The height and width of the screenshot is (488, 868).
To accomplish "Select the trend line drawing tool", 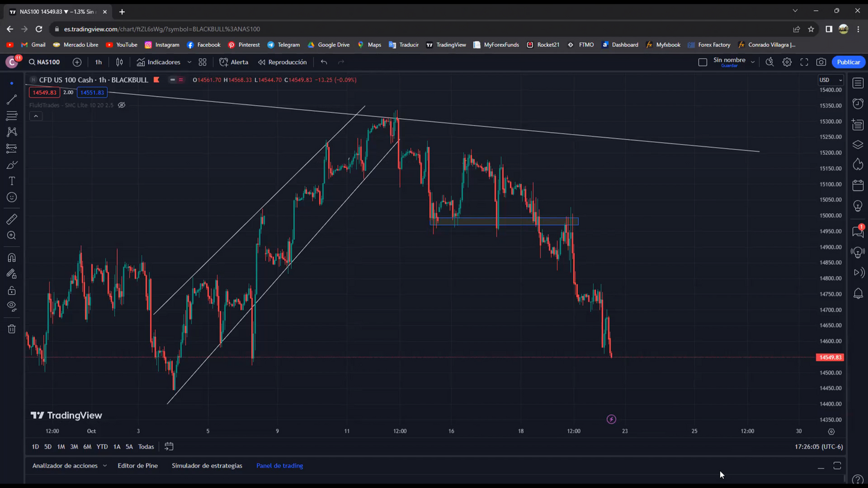I will pos(11,100).
